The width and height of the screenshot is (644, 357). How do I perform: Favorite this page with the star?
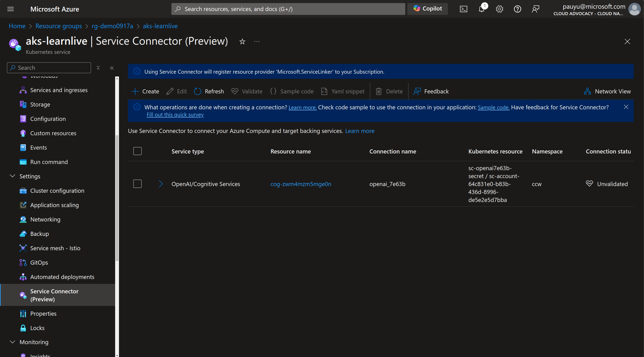pyautogui.click(x=242, y=42)
